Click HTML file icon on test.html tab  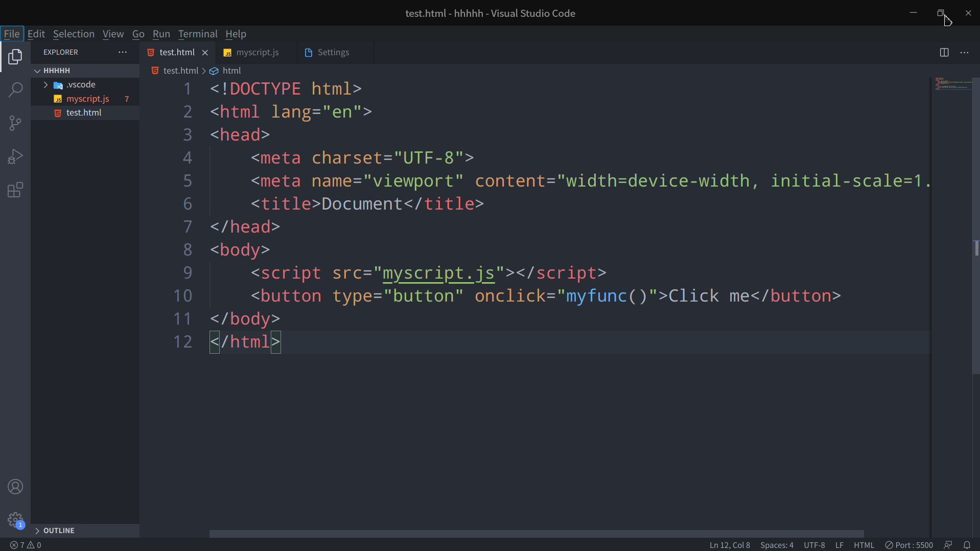click(x=151, y=52)
